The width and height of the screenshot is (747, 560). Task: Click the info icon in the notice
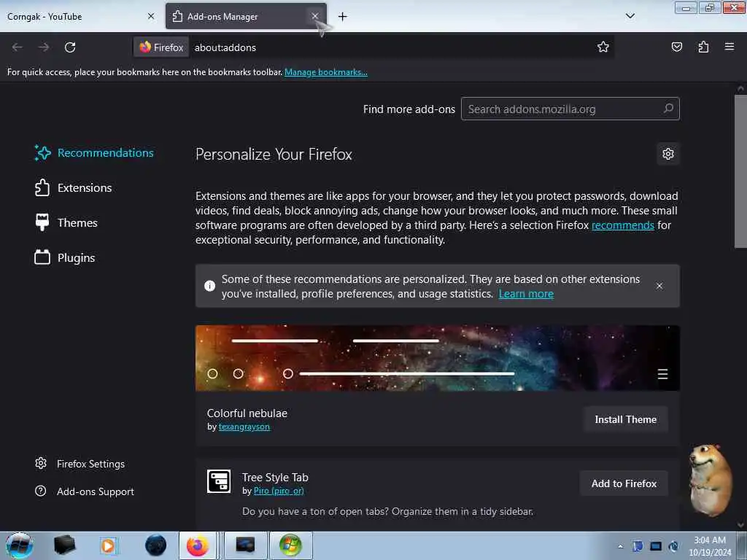tap(209, 286)
